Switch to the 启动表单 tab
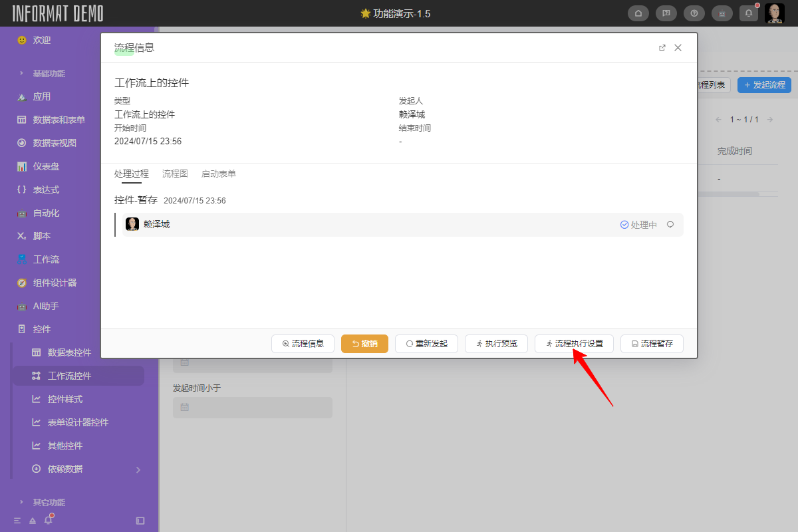 pyautogui.click(x=218, y=174)
